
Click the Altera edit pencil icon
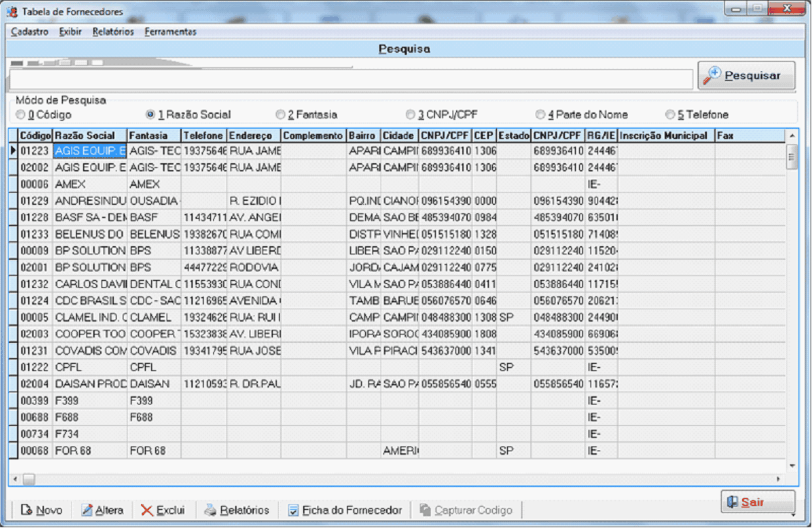point(87,510)
